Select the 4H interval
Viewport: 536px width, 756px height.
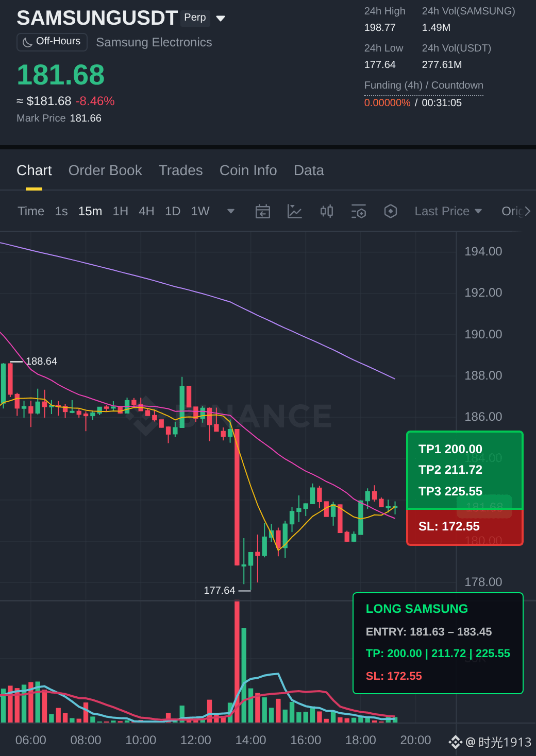point(146,211)
